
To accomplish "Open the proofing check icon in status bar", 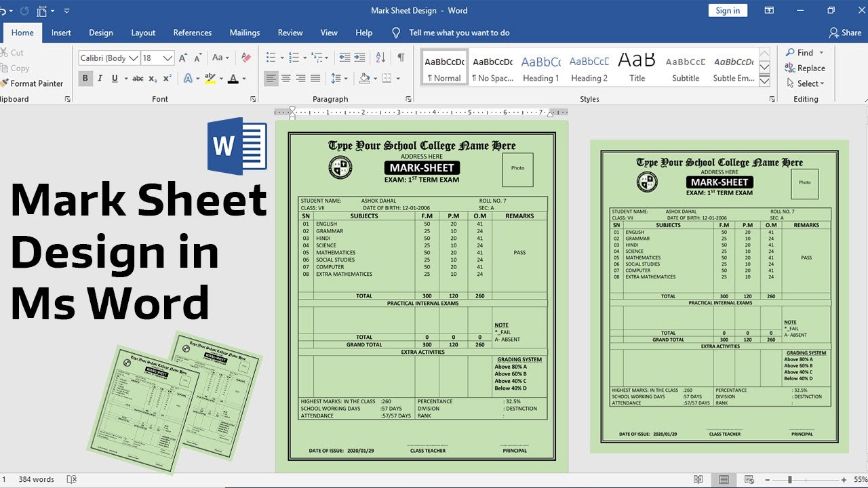I will click(x=72, y=479).
